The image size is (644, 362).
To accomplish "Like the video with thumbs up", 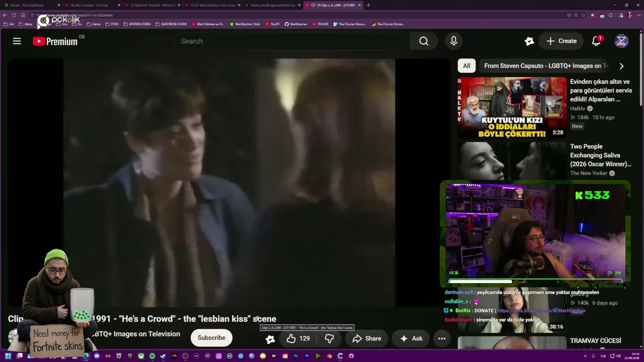I will coord(298,339).
